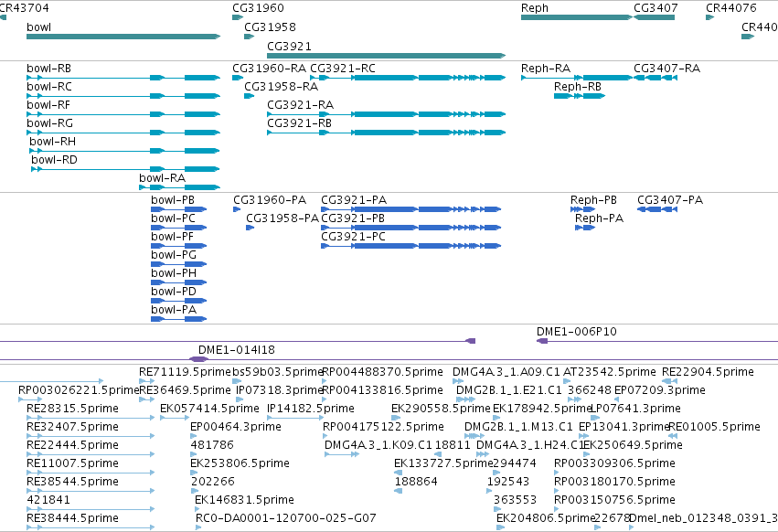Open transcript bowl-RF label
Viewport: 778px width, 532px height.
click(x=48, y=105)
